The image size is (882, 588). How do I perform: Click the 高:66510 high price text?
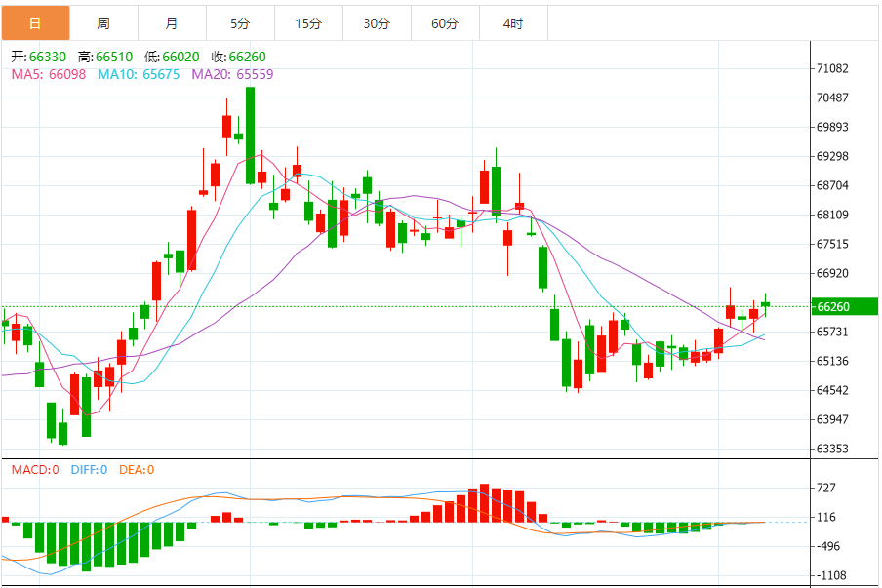(x=105, y=57)
